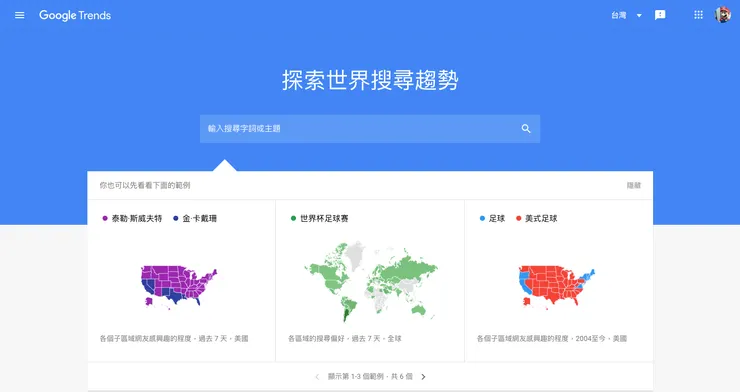Open the 泰勒·斯威夫特 vs 金·卡戴珊 map example
Screen dimensions: 740x392
[x=181, y=281]
